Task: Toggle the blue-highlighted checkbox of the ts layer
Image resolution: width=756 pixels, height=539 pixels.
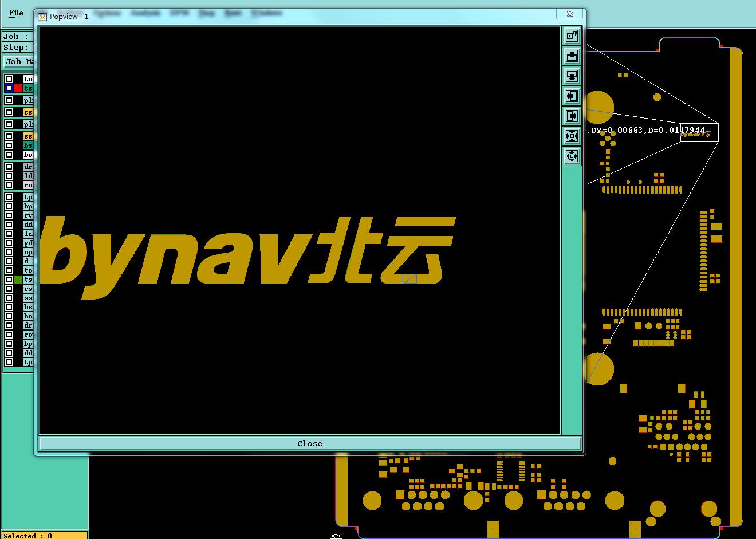Action: pyautogui.click(x=9, y=88)
